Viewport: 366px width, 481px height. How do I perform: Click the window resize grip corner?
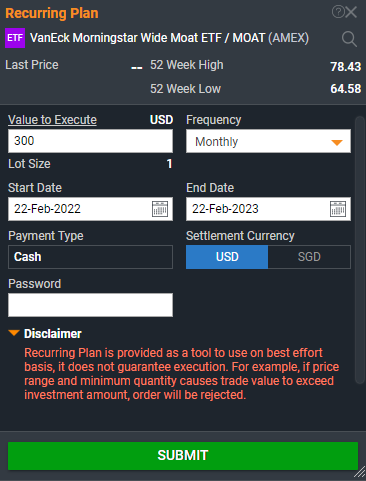point(360,472)
